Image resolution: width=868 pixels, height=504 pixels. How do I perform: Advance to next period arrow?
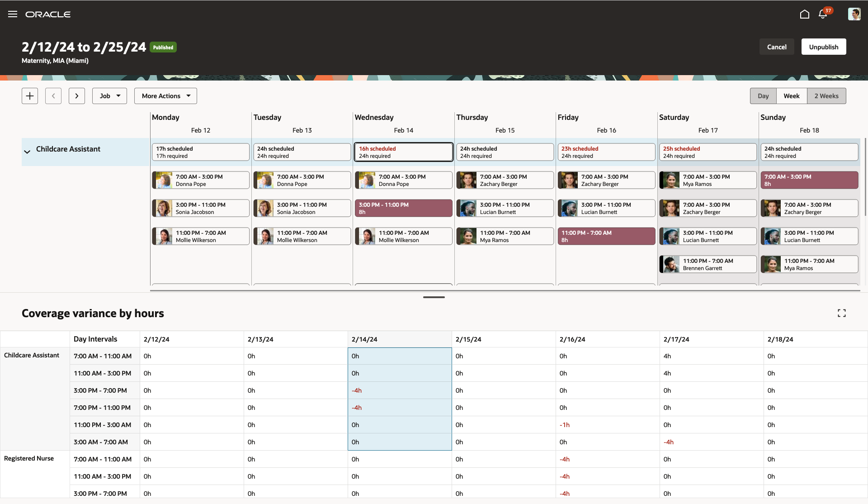[x=77, y=96]
